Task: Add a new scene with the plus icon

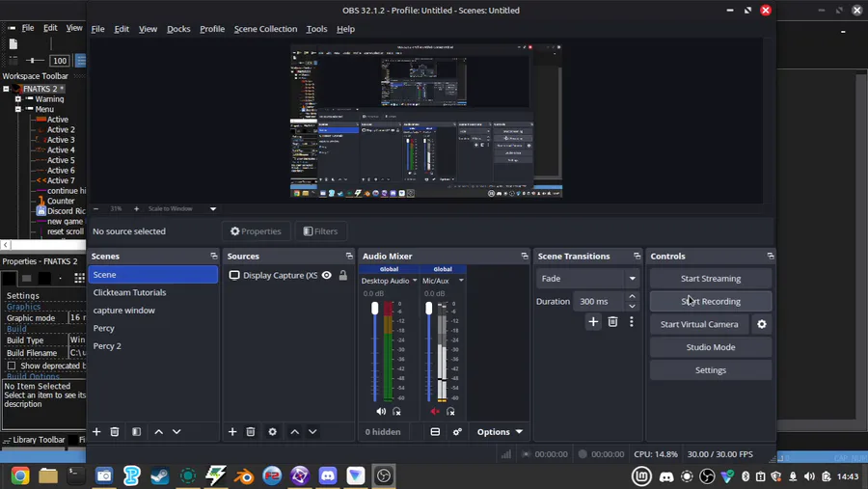Action: (x=96, y=431)
